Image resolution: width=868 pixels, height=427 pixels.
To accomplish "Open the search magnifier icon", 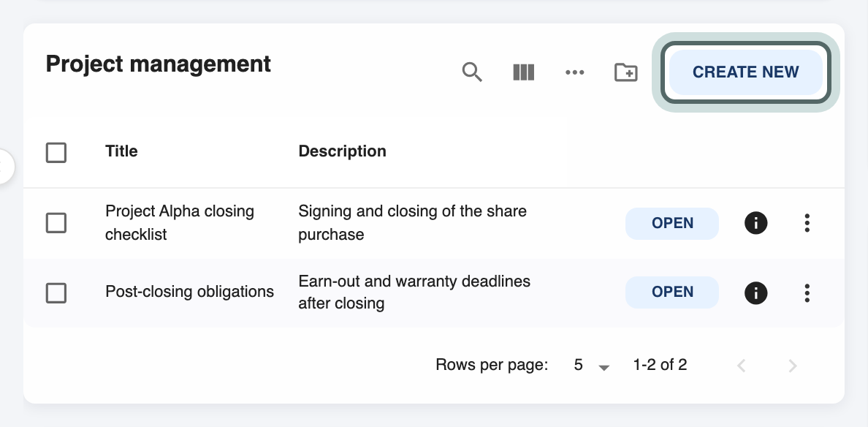I will tap(472, 72).
